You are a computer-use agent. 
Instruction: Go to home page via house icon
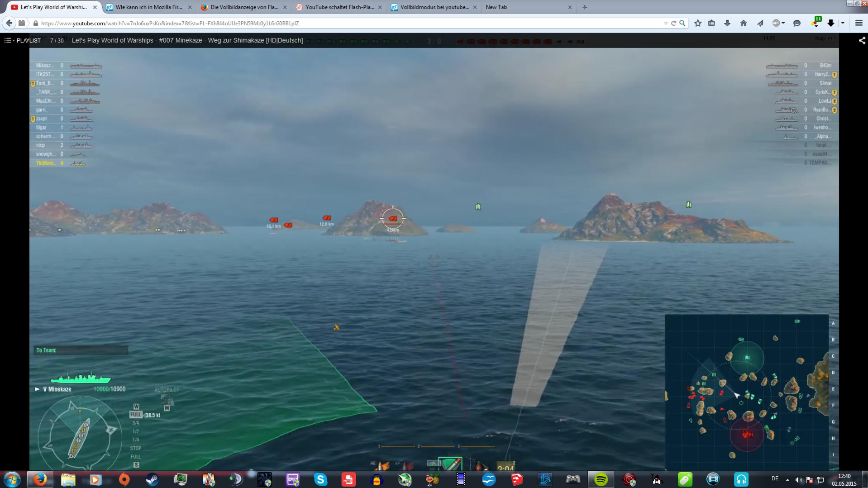click(x=744, y=23)
